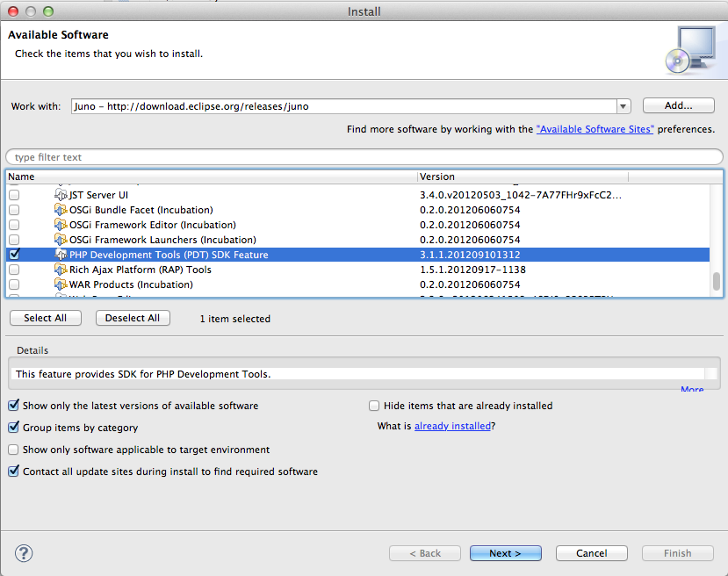The width and height of the screenshot is (728, 576).
Task: Toggle Show only the latest versions option
Action: click(13, 405)
